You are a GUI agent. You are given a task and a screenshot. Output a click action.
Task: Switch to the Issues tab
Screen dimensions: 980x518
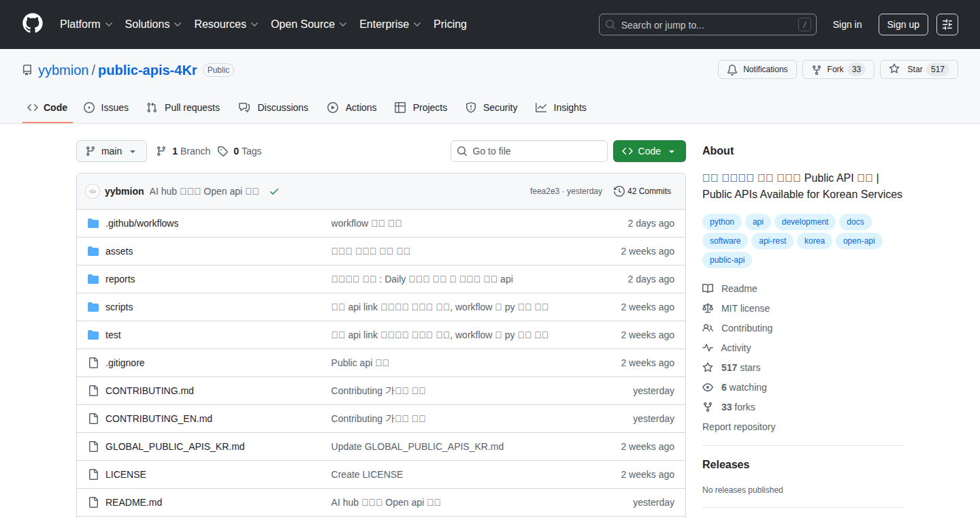(x=106, y=108)
